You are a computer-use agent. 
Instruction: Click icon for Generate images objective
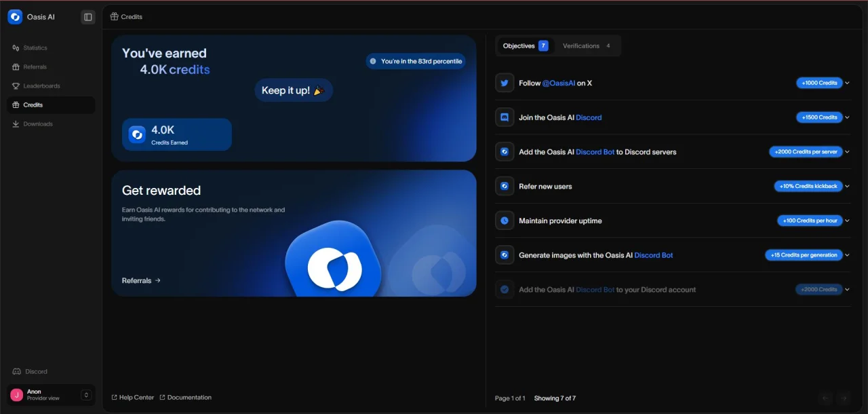(x=505, y=255)
